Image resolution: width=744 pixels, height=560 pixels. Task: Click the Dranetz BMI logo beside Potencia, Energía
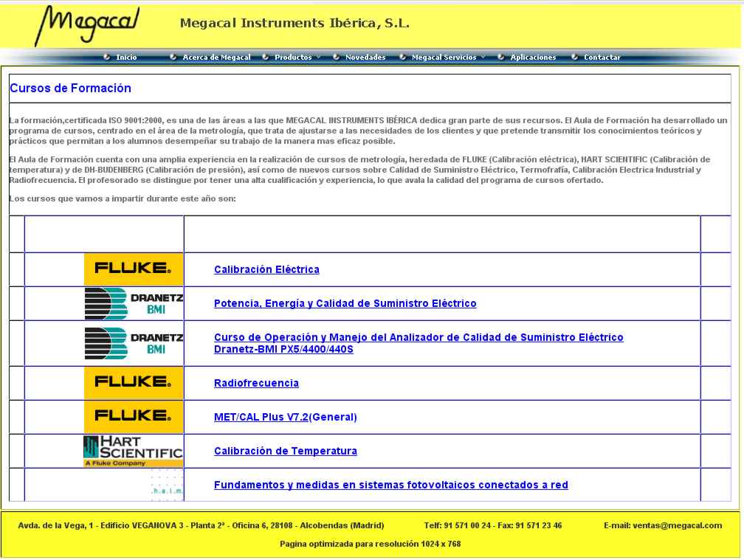[x=134, y=303]
